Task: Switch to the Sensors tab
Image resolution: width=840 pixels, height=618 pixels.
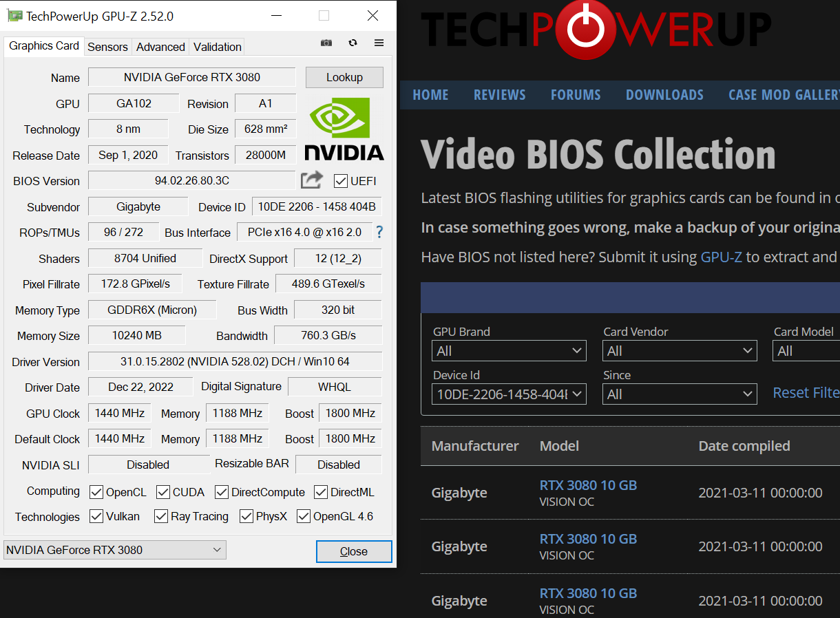Action: (x=107, y=47)
